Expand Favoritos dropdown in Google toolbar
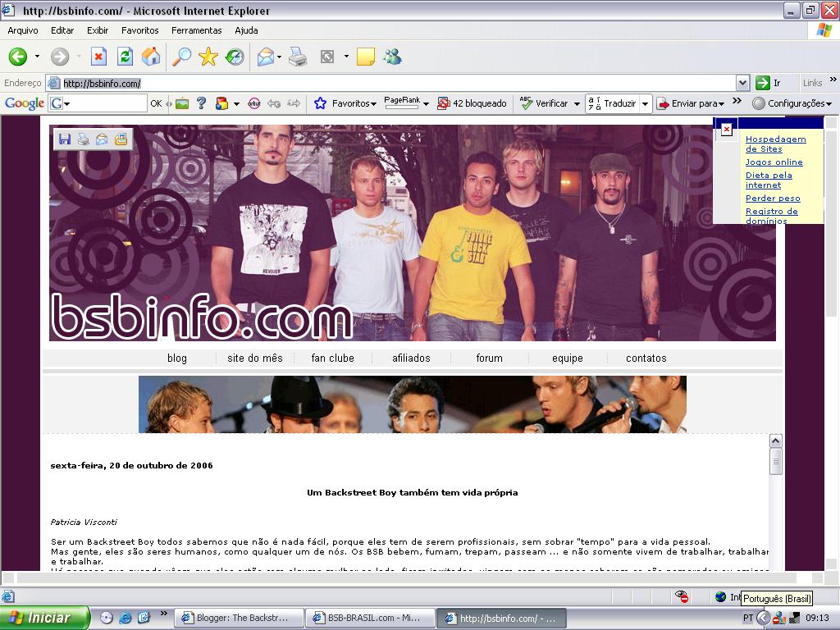 point(373,103)
